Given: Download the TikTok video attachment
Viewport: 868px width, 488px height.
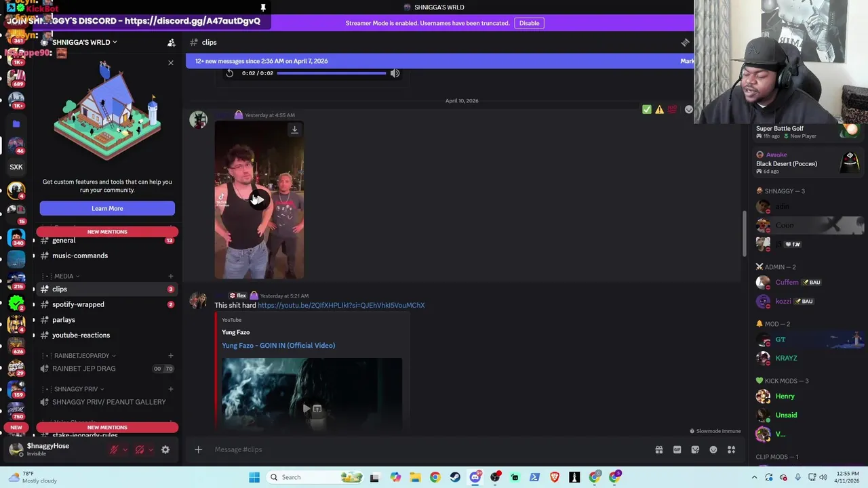Looking at the screenshot, I should point(294,129).
